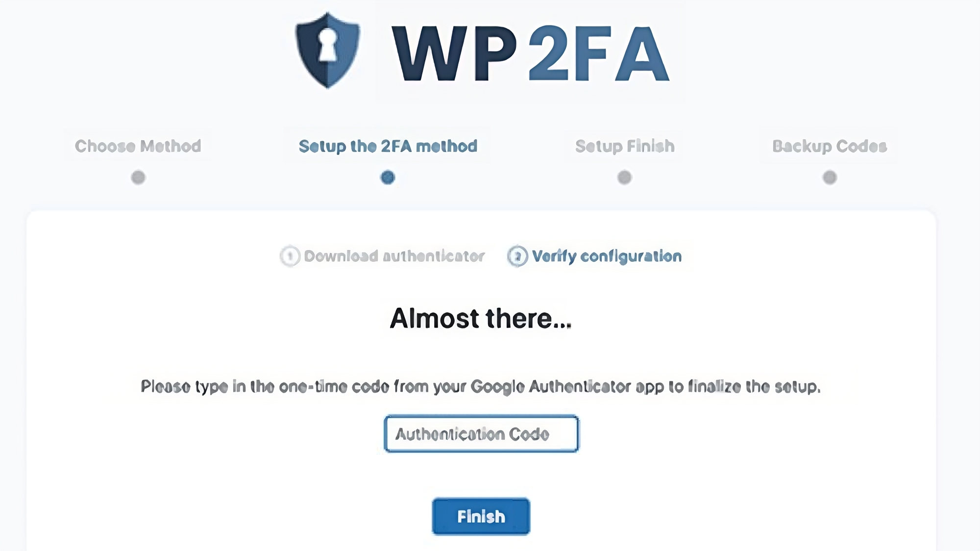
Task: Click the gray dot under Backup Codes
Action: click(x=830, y=177)
